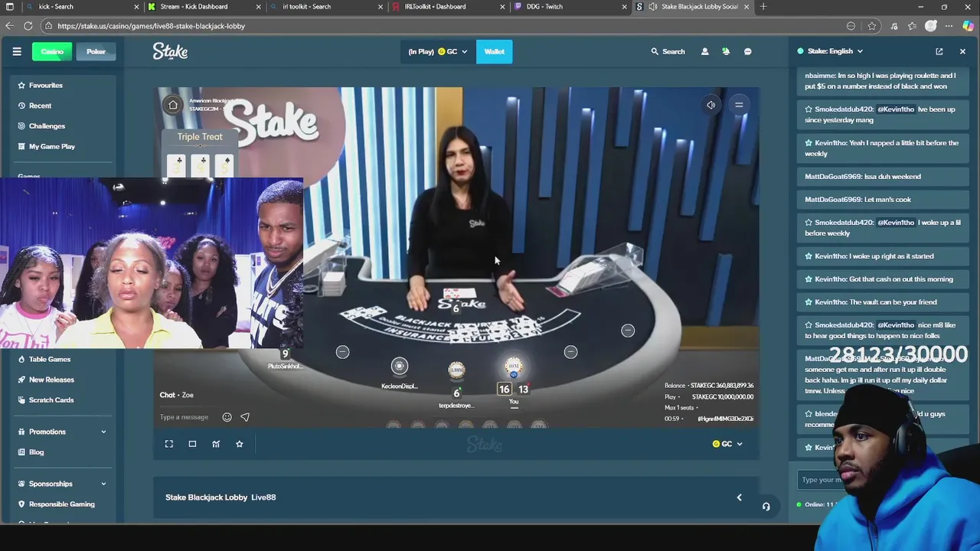
Task: Open the user profile icon
Action: tap(704, 51)
